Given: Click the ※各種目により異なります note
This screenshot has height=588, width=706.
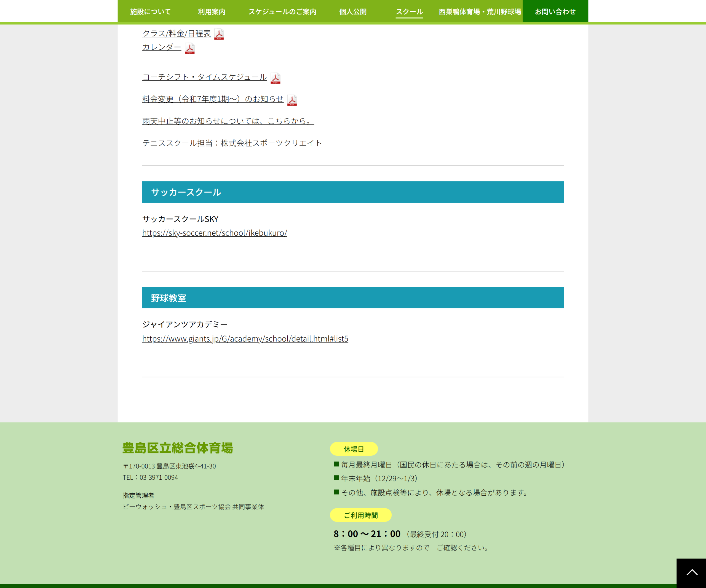Looking at the screenshot, I should tap(412, 548).
